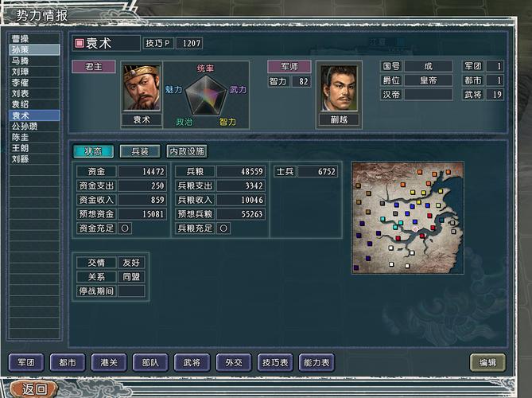Click the ruler 袁术 portrait

(x=142, y=88)
